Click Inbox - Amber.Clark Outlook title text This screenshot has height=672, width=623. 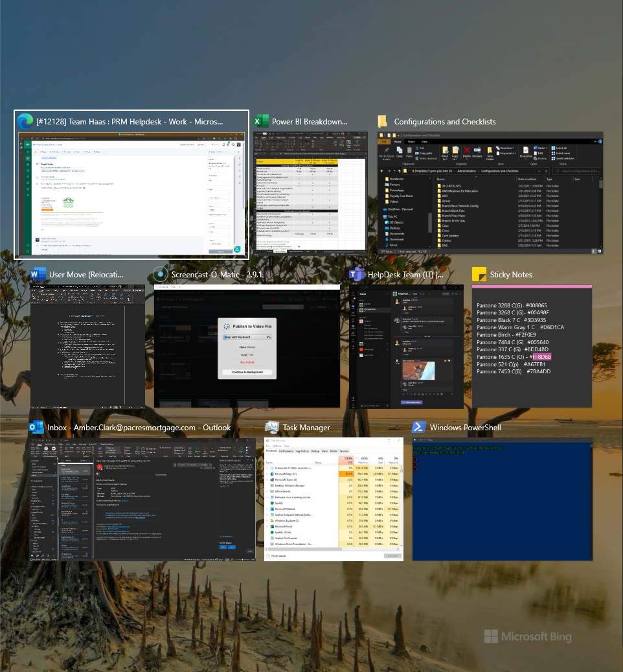139,428
